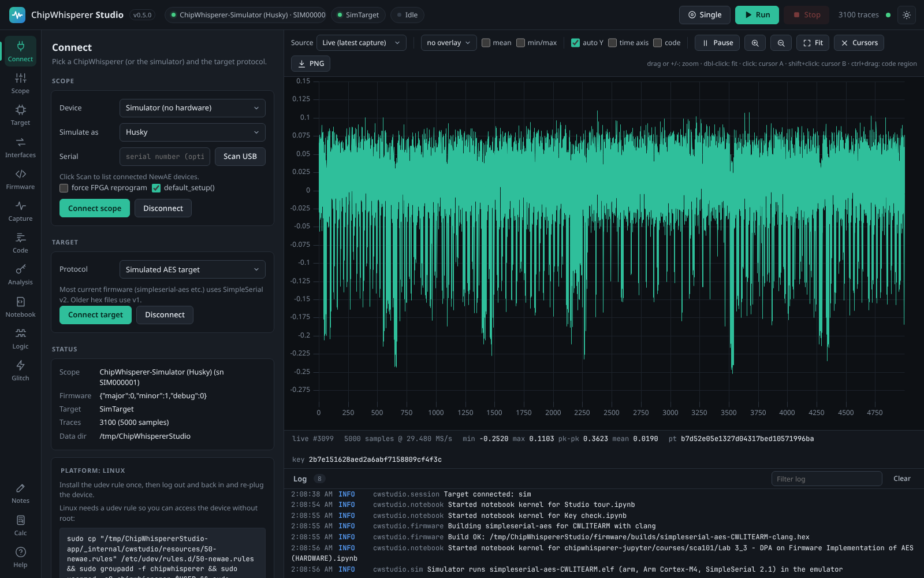Open the Glitch panel in sidebar
This screenshot has width=924, height=578.
20,370
